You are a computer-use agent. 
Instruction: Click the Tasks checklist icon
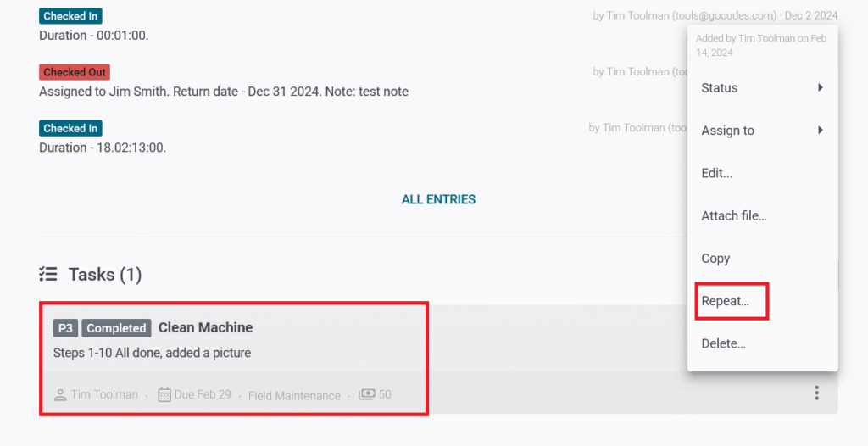tap(48, 275)
